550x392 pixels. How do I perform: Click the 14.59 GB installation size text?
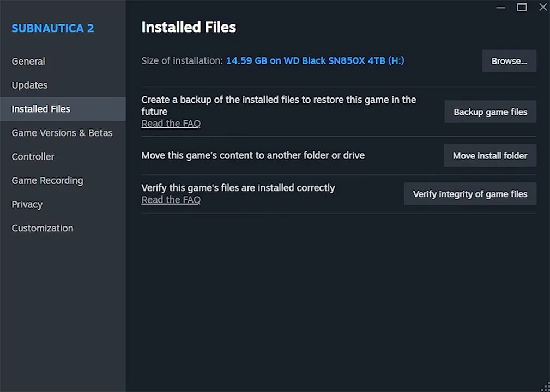tap(315, 60)
